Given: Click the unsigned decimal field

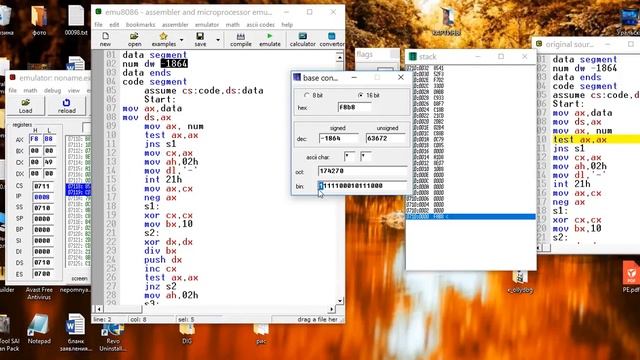Looking at the screenshot, I should click(x=386, y=138).
